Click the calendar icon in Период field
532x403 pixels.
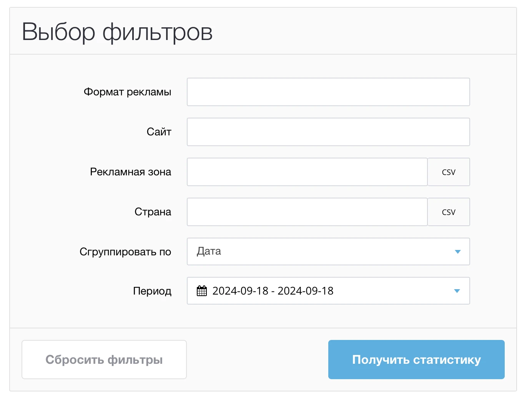(x=202, y=291)
